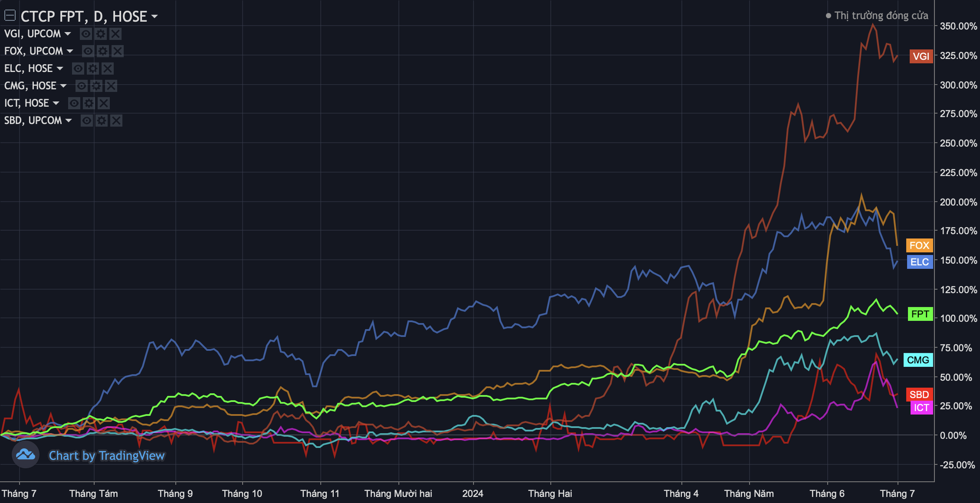Expand FOX, UPCOM series dropdown
The image size is (980, 503).
point(70,51)
